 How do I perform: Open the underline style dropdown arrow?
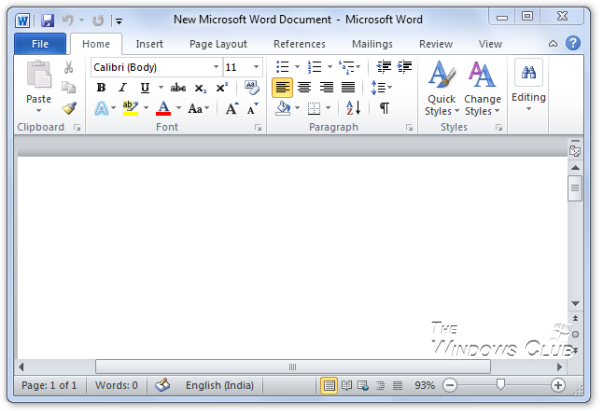pyautogui.click(x=161, y=88)
